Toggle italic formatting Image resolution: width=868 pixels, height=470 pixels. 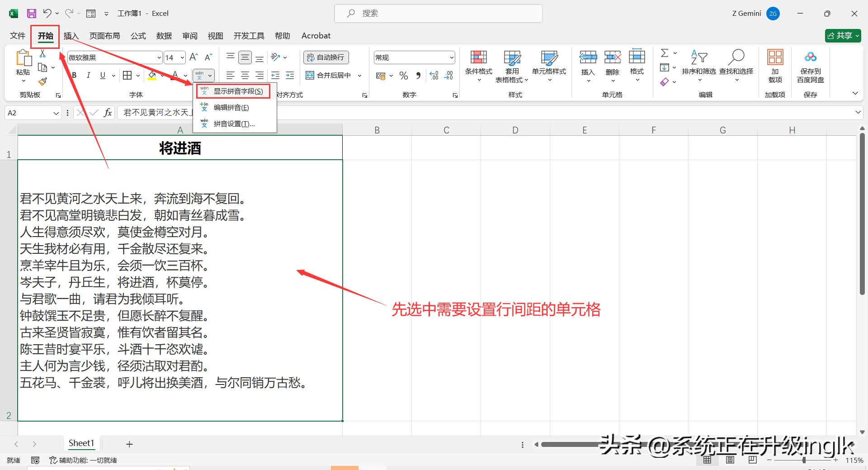pos(89,75)
